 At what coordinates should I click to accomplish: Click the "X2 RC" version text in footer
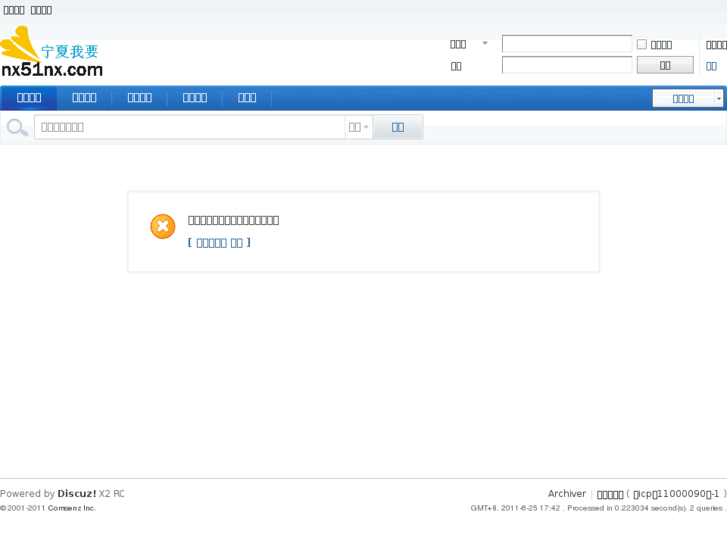tap(111, 494)
